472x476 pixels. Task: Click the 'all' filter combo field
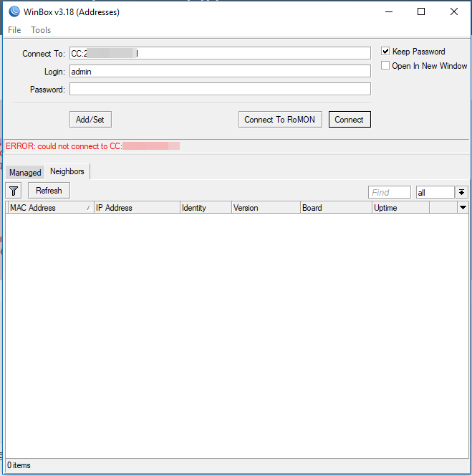pos(435,192)
